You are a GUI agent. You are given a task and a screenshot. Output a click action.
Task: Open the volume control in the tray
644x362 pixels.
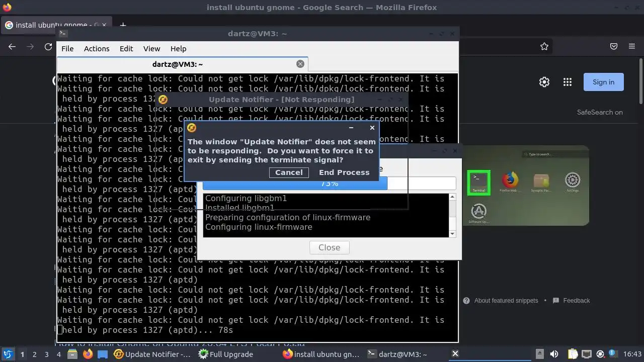554,354
